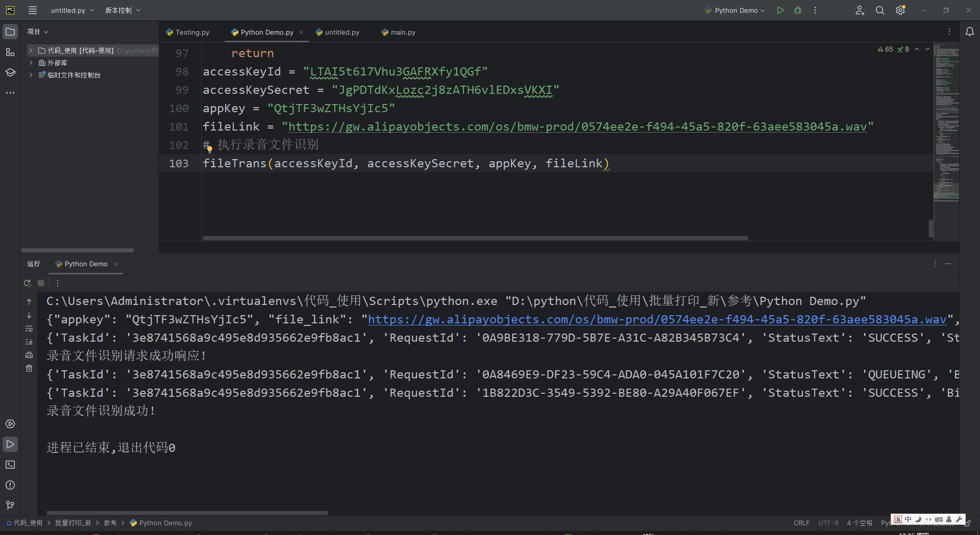Viewport: 980px width, 535px height.
Task: Open the 版本控制 dropdown
Action: (122, 10)
